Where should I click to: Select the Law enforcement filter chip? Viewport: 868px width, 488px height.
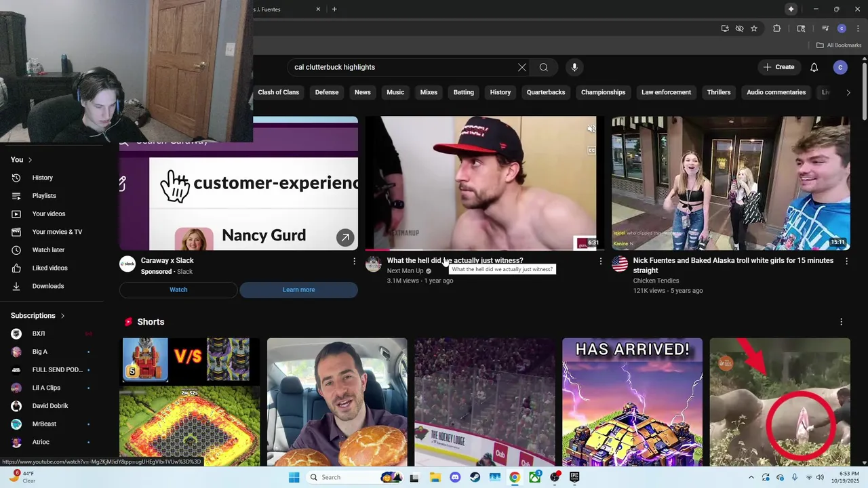667,92
